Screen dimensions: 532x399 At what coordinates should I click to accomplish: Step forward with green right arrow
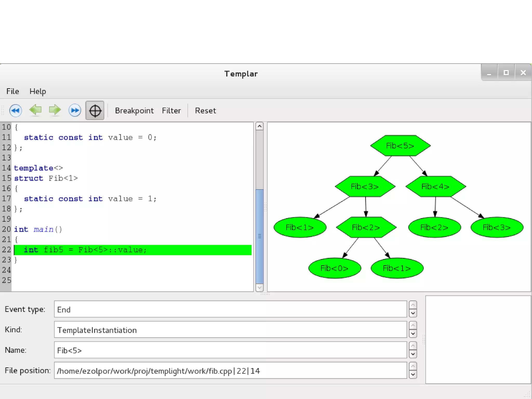[55, 110]
